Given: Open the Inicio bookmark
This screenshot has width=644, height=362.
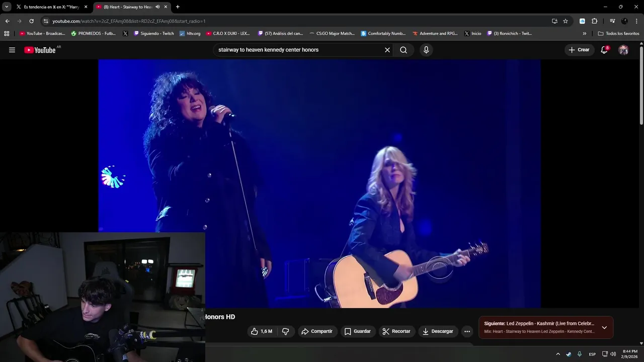Looking at the screenshot, I should coord(473,34).
